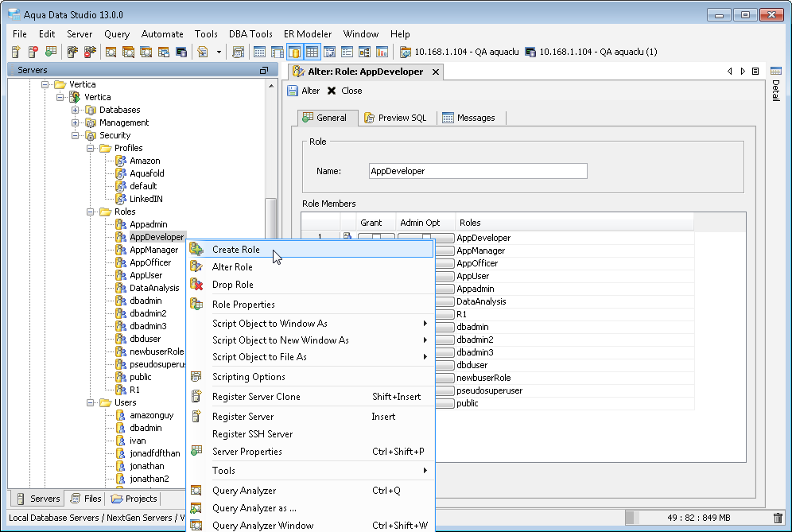
Task: Click the Servers panel maximize icon
Action: [x=264, y=70]
